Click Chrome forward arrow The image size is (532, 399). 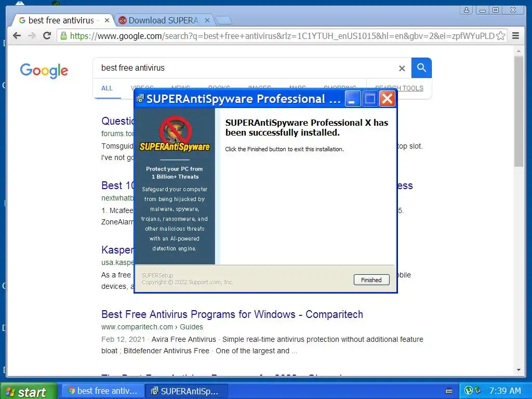(x=32, y=36)
